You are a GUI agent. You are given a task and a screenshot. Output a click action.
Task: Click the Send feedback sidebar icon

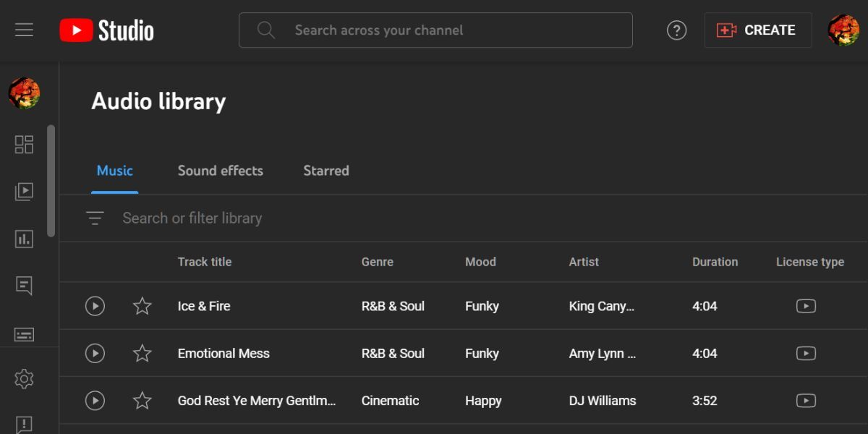[24, 423]
